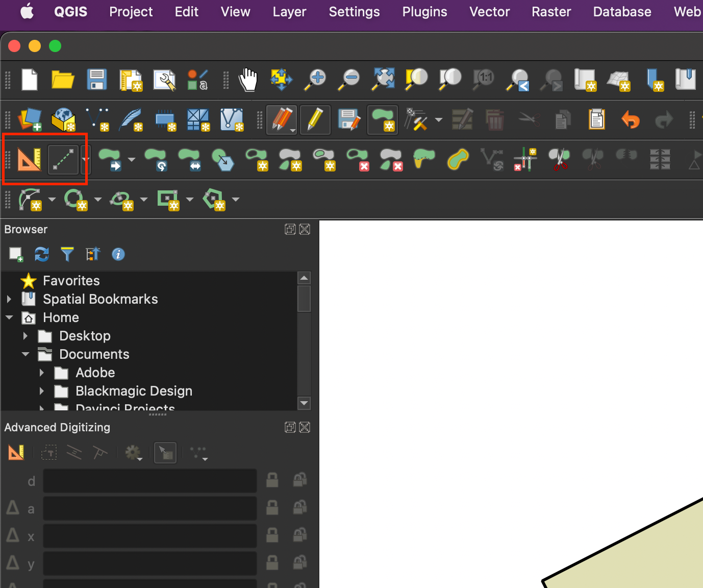Click the Zoom In magnifier icon

[x=316, y=80]
